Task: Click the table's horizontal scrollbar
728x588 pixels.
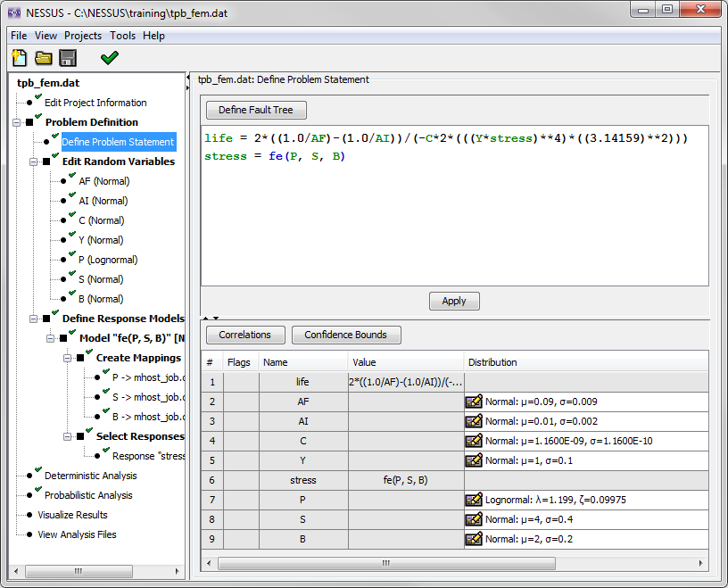Action: (x=385, y=563)
